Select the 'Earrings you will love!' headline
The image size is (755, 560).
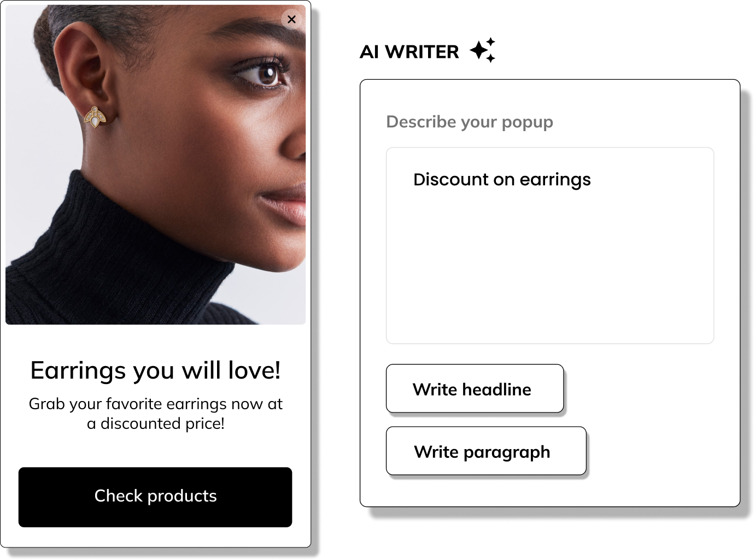(x=155, y=370)
